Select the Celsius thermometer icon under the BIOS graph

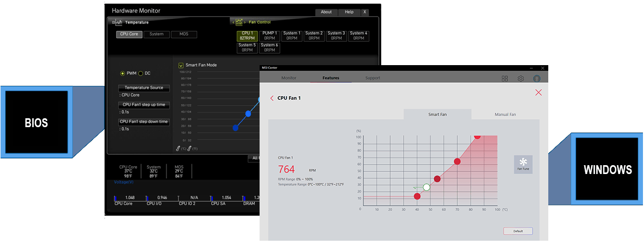(178, 148)
